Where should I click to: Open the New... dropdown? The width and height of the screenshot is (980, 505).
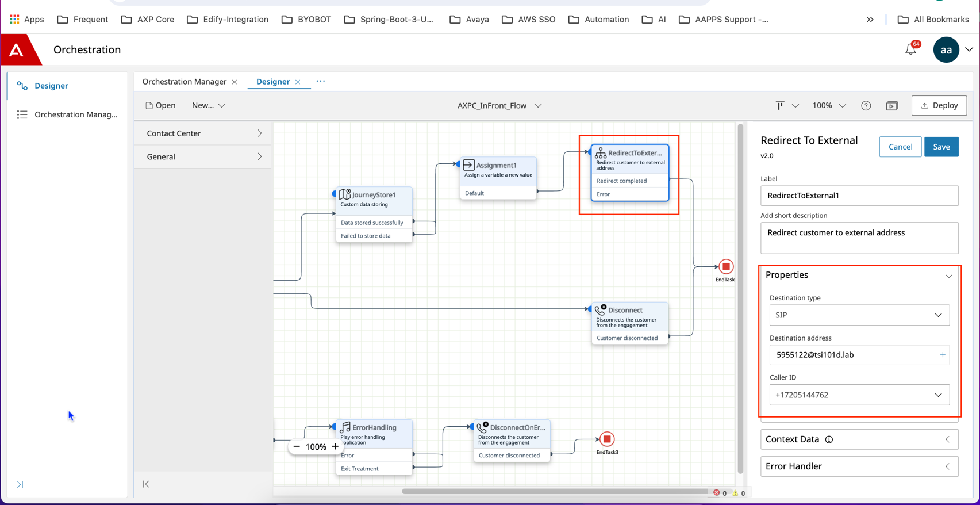tap(209, 105)
